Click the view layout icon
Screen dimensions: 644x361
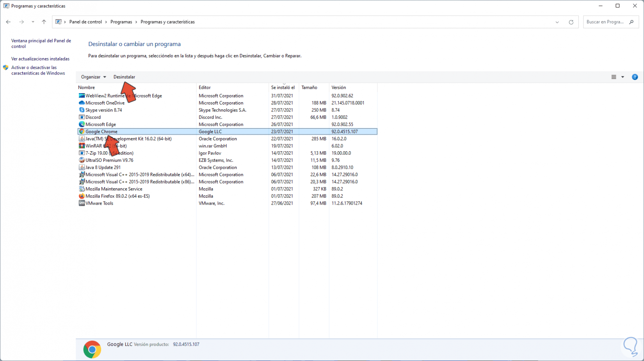pos(614,77)
